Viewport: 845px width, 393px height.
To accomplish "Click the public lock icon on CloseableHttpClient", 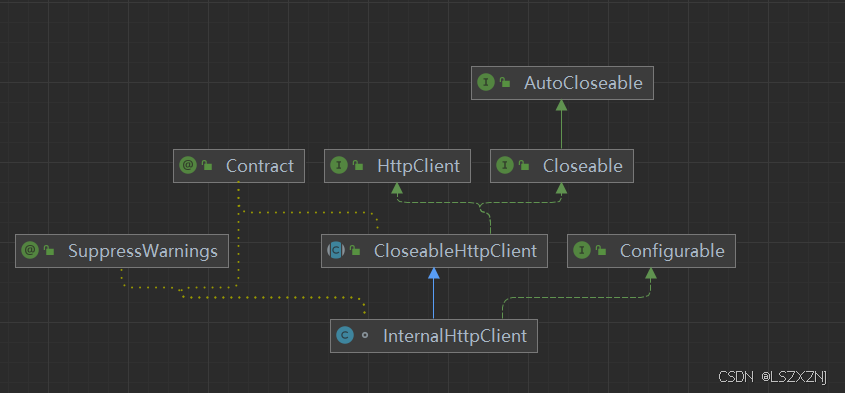I will [x=355, y=250].
